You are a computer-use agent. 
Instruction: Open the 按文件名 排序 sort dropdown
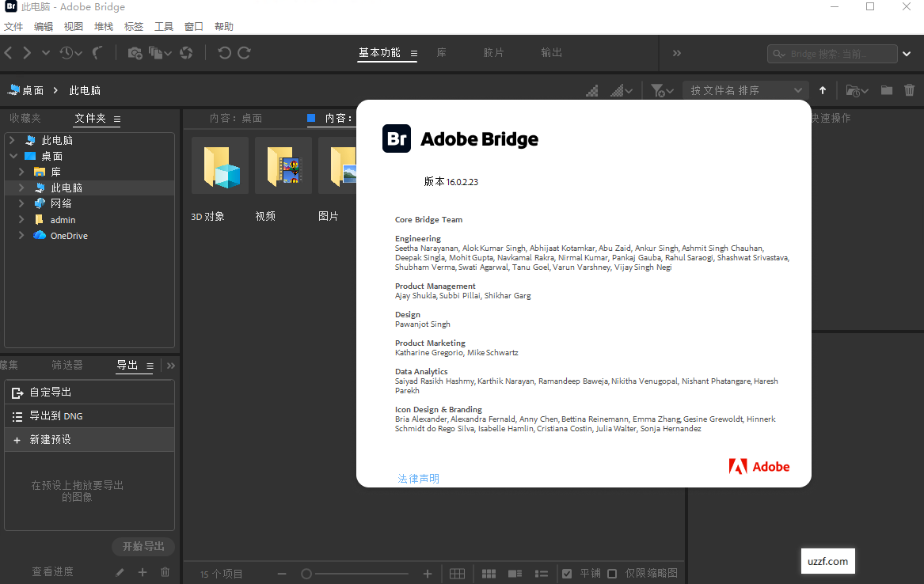click(744, 89)
